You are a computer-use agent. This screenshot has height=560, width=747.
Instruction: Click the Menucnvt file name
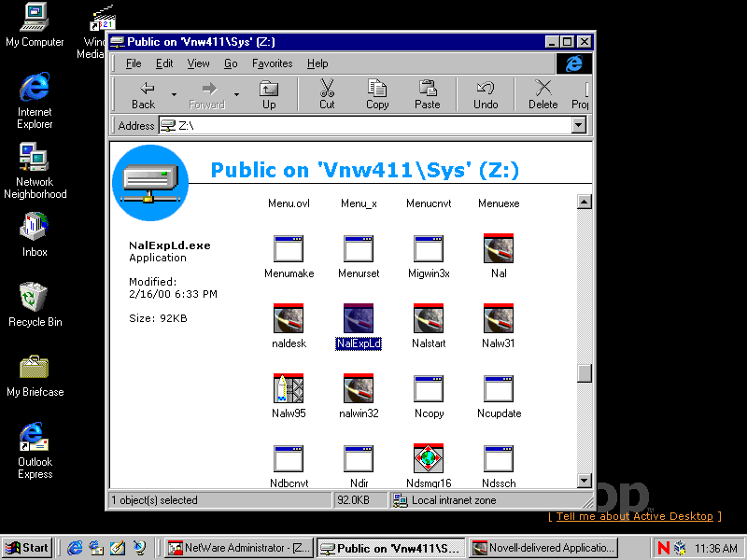[429, 203]
